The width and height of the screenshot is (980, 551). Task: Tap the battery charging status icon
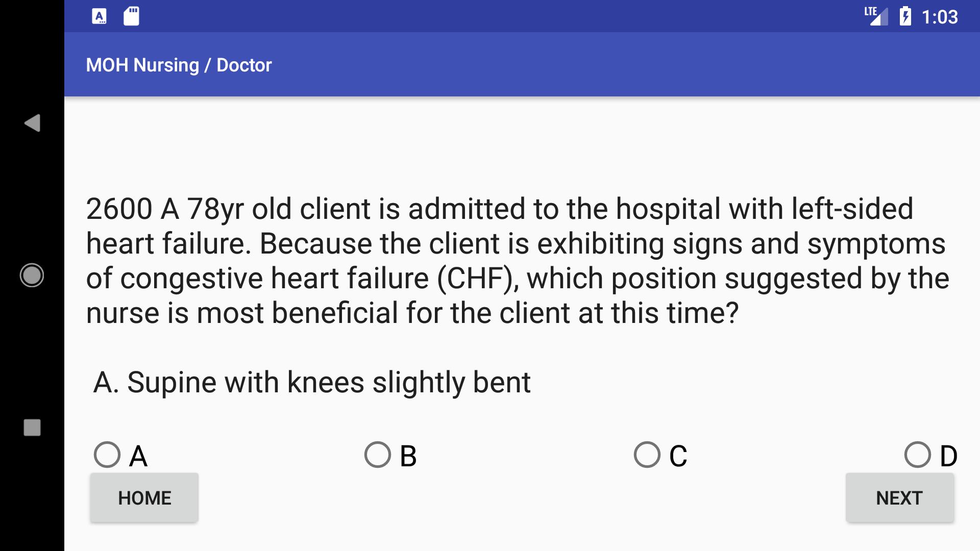point(905,16)
